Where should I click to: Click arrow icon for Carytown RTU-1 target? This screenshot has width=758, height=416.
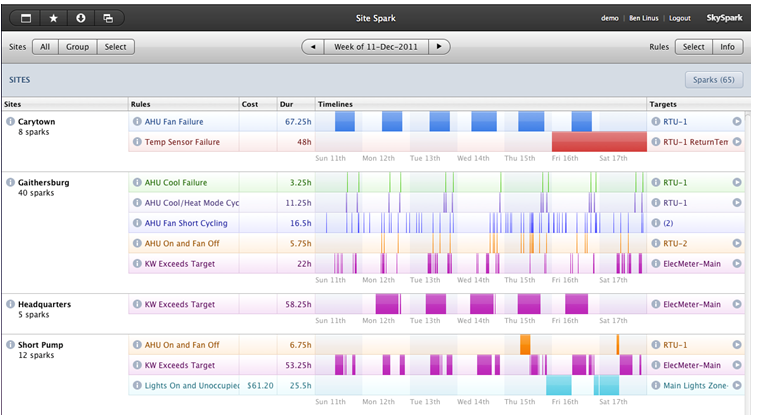pyautogui.click(x=737, y=121)
